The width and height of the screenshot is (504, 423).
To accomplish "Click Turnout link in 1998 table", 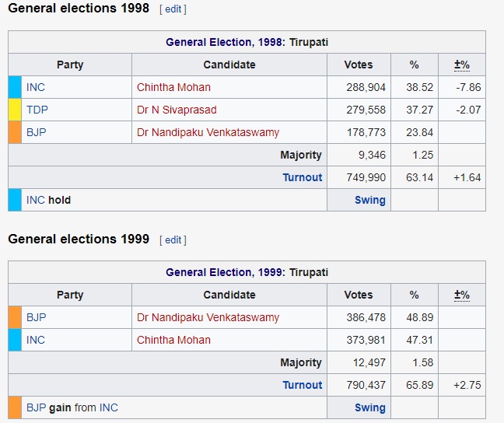I will tap(302, 177).
